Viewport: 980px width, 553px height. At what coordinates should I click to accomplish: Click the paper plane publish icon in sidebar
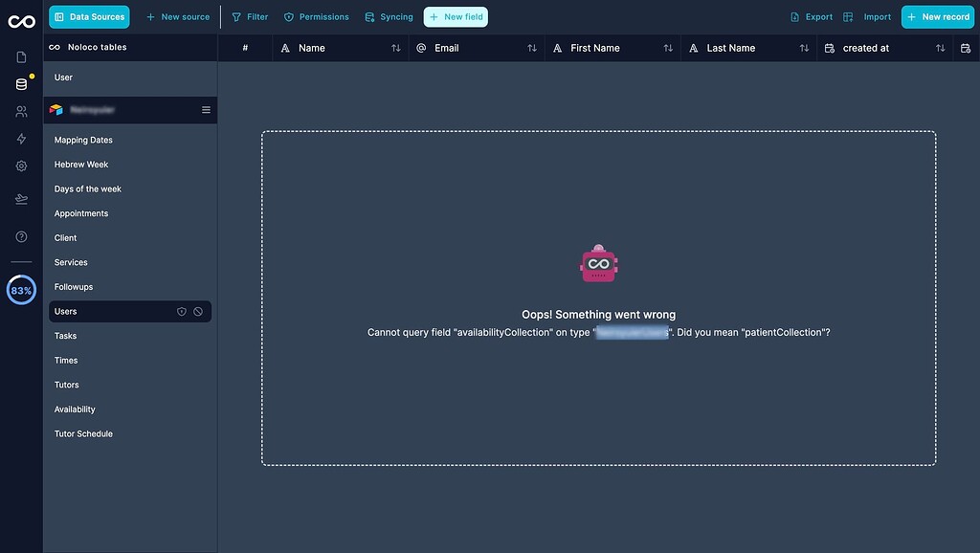click(21, 199)
